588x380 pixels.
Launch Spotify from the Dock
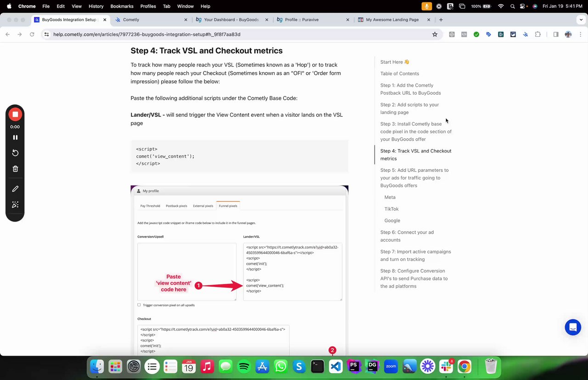(x=244, y=366)
